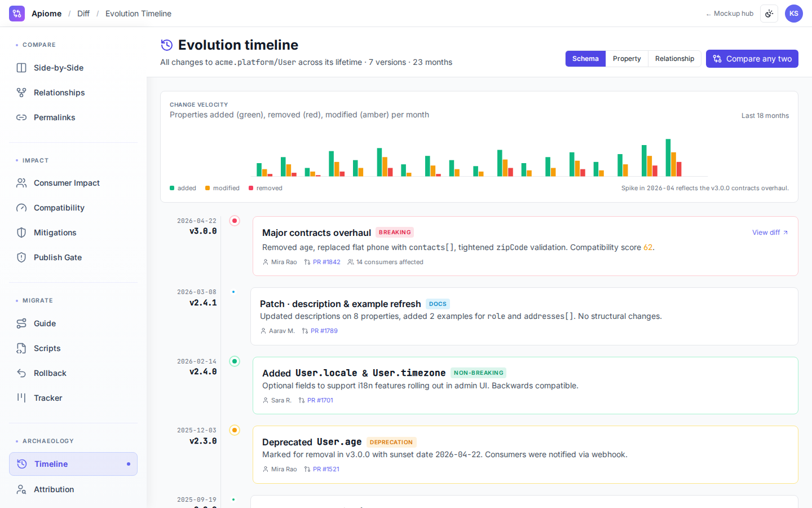Image resolution: width=812 pixels, height=508 pixels.
Task: Click the arrow icon next to View diff
Action: click(x=785, y=233)
